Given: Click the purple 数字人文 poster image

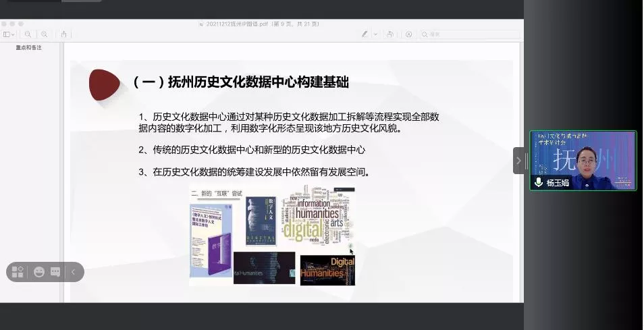Looking at the screenshot, I should coord(211,240).
